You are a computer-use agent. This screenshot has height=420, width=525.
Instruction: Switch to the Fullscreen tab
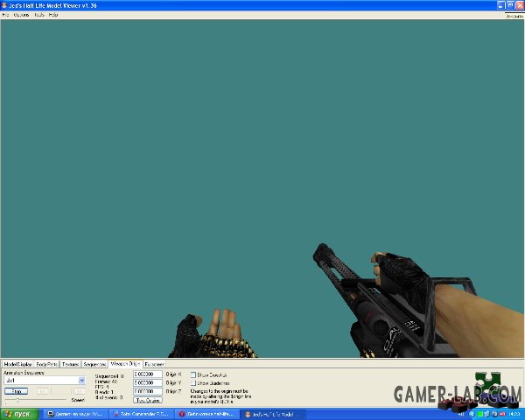pos(154,364)
